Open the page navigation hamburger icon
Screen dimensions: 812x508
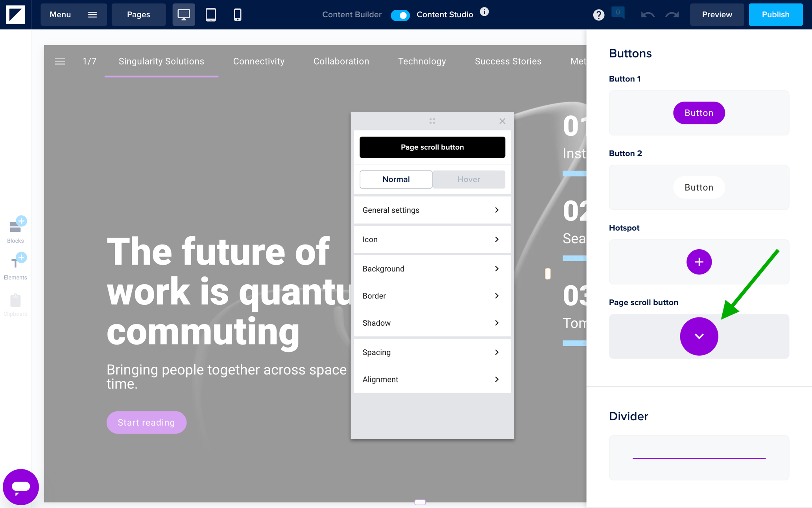[60, 61]
